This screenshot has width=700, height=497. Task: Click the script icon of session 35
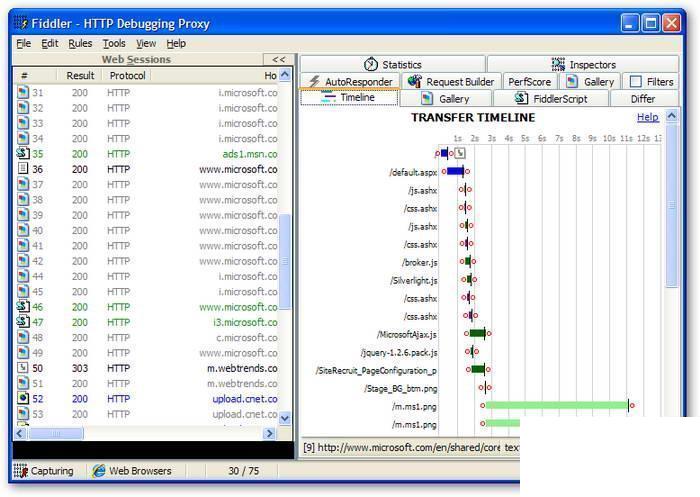point(23,154)
